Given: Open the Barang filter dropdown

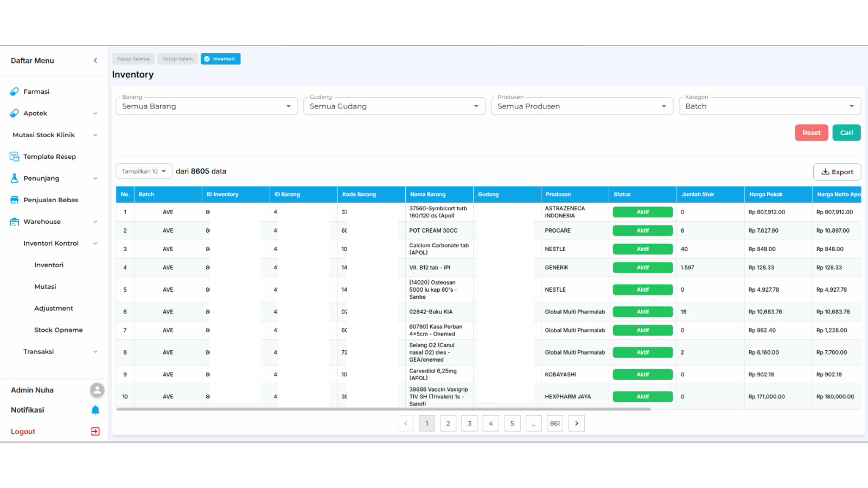Looking at the screenshot, I should pyautogui.click(x=207, y=106).
